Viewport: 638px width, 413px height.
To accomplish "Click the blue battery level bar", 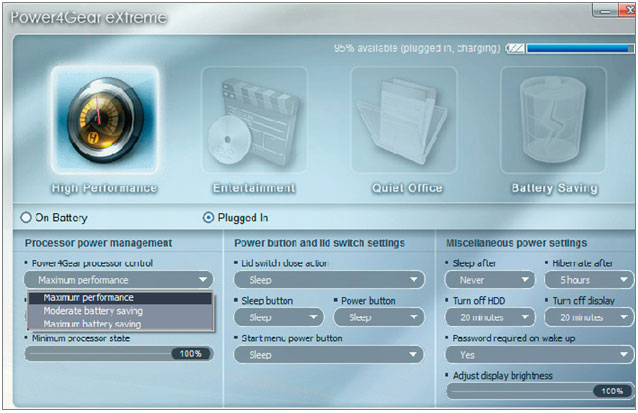I will (x=580, y=48).
